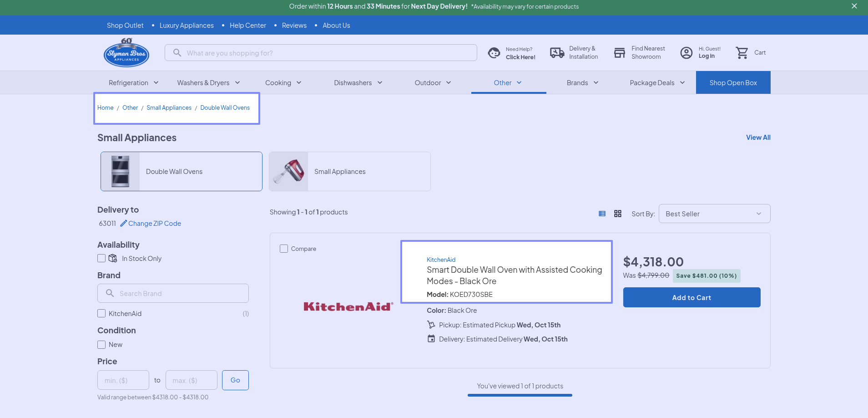Open the shopping cart icon
868x418 pixels.
click(x=742, y=53)
